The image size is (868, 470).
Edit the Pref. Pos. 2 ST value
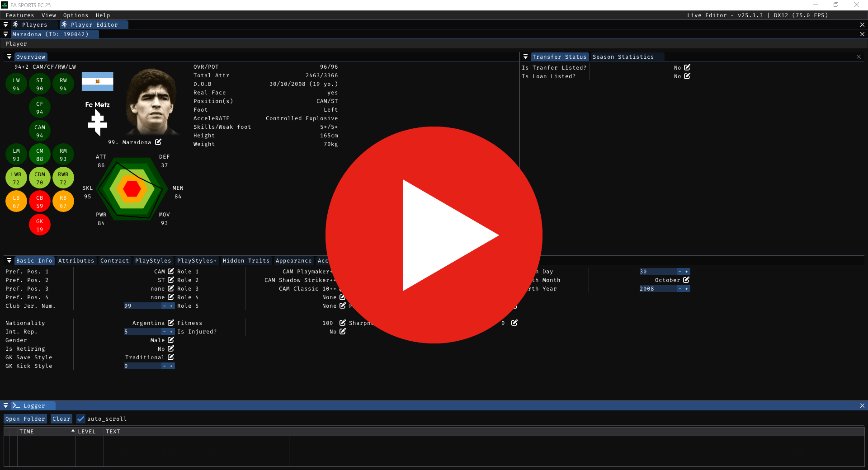(x=171, y=280)
